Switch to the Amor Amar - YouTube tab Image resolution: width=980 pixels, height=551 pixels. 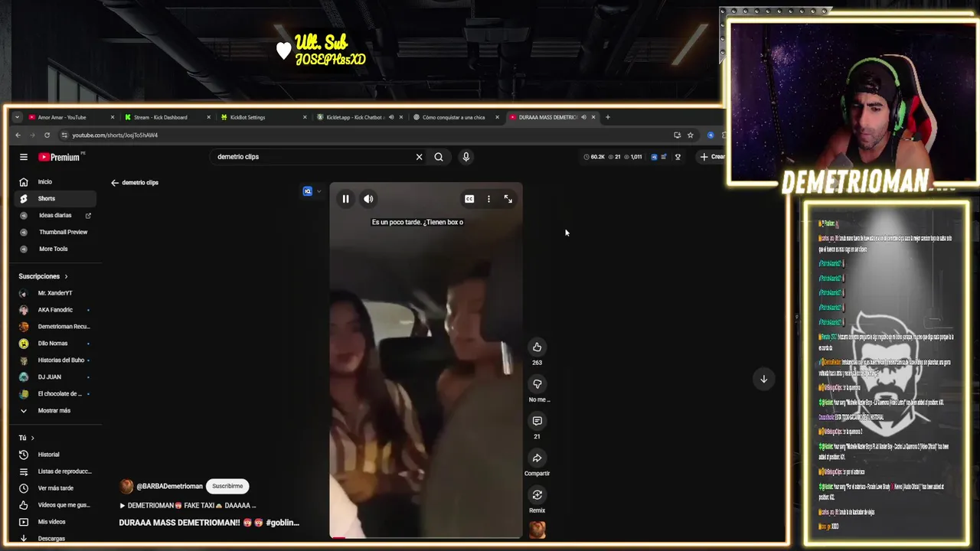pos(70,117)
